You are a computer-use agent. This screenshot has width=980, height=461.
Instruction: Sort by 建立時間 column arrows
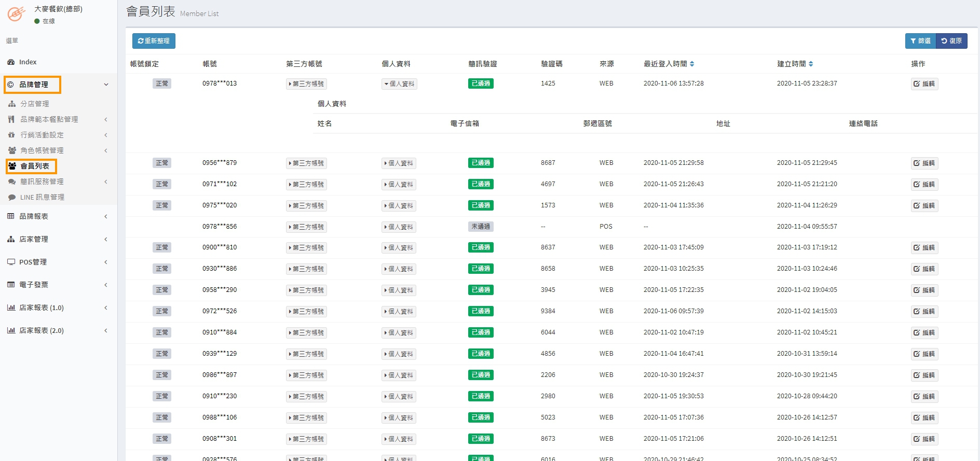(811, 64)
